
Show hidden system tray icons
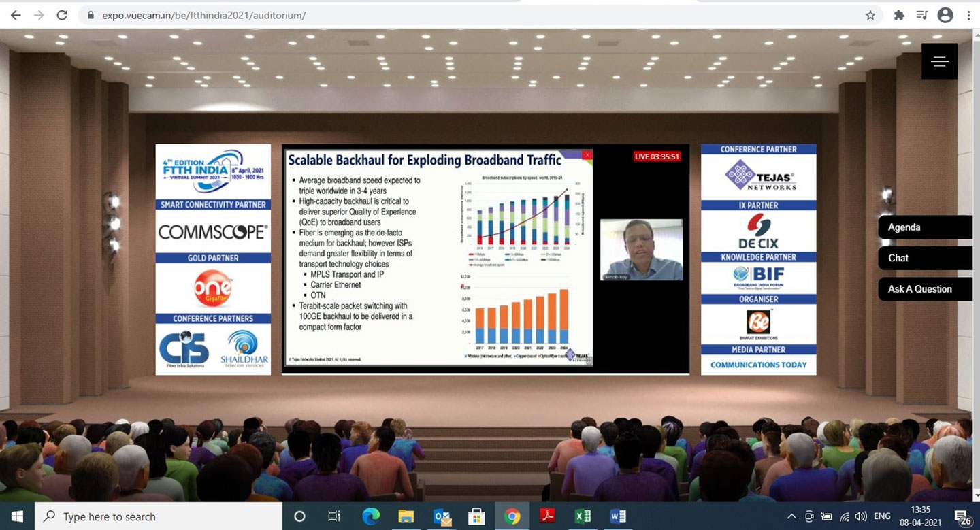(791, 516)
